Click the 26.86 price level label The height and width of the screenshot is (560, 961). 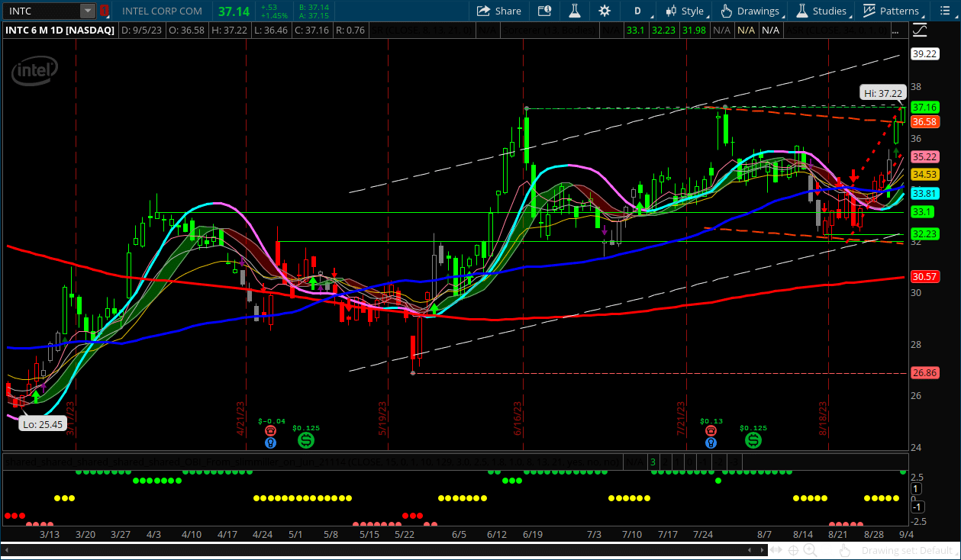tap(924, 372)
